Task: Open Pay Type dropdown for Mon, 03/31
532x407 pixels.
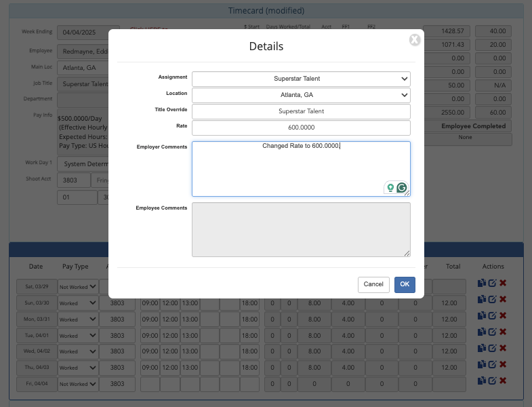Action: pos(78,319)
